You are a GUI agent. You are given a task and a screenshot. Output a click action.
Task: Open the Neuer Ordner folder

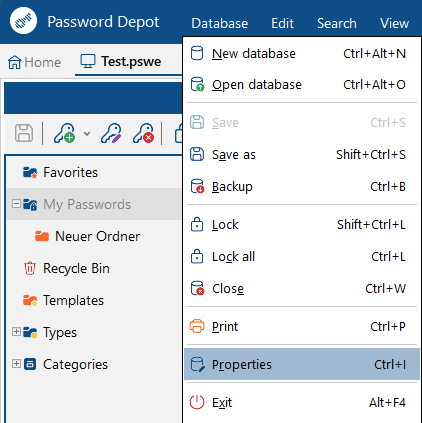point(97,236)
